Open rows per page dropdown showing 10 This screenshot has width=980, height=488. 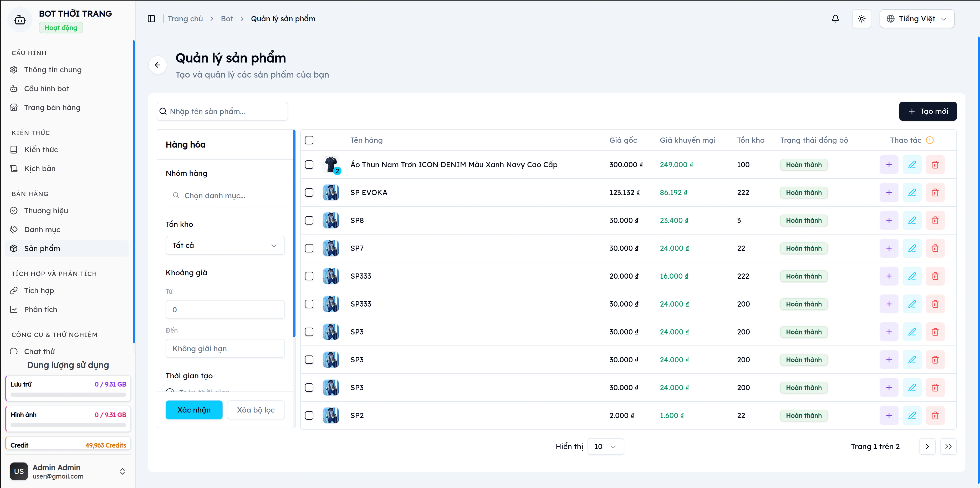tap(605, 446)
